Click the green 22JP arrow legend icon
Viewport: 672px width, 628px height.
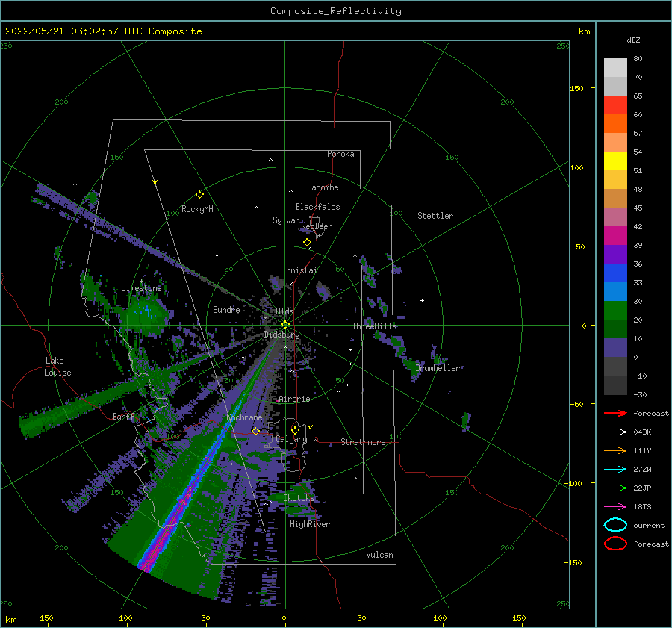click(615, 488)
